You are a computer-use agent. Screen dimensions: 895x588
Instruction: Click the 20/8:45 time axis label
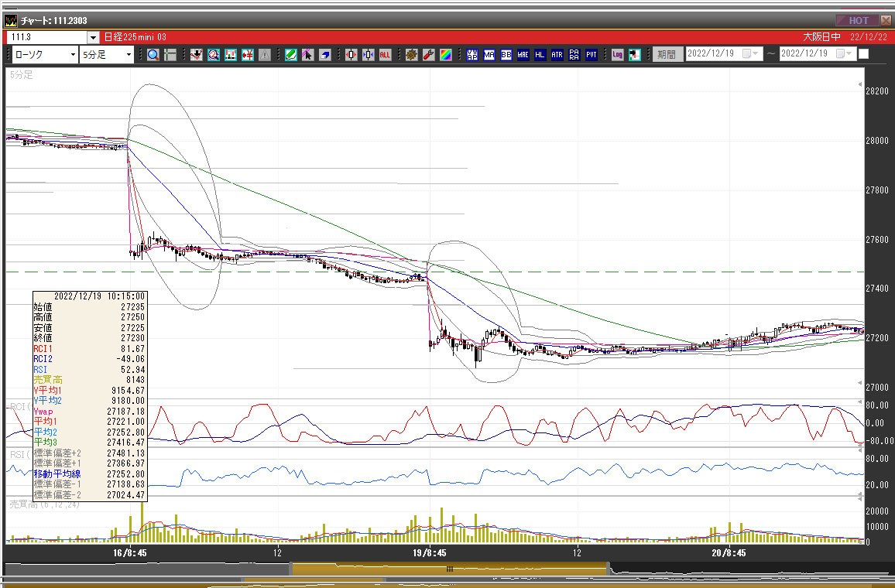(x=729, y=552)
